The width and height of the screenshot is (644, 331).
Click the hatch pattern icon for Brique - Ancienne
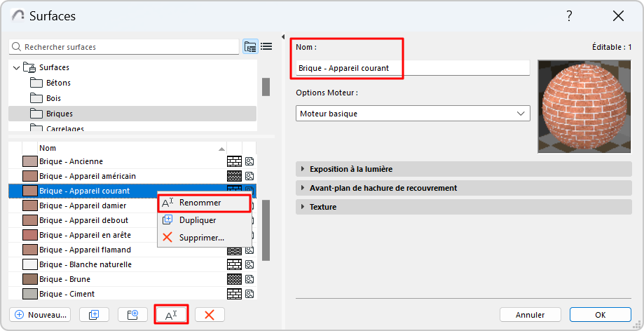[x=234, y=161]
